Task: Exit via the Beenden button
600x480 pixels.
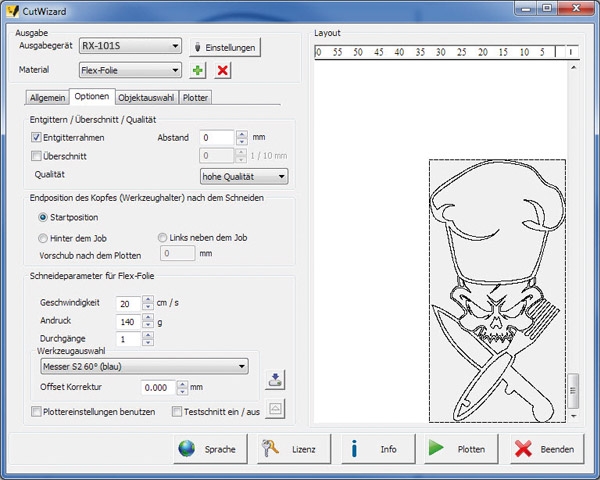Action: 546,449
